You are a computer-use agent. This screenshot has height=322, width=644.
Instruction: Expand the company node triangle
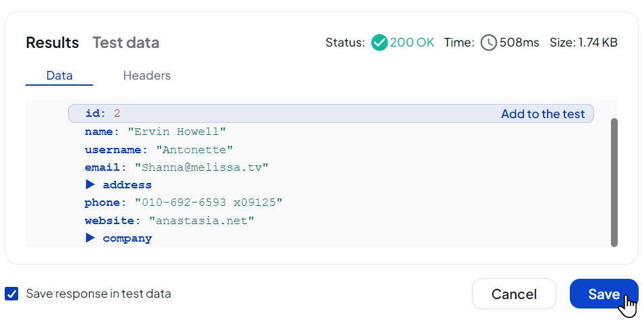click(x=90, y=238)
